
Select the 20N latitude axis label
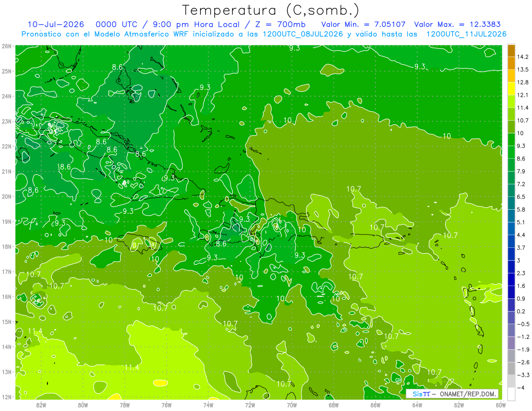(x=6, y=196)
